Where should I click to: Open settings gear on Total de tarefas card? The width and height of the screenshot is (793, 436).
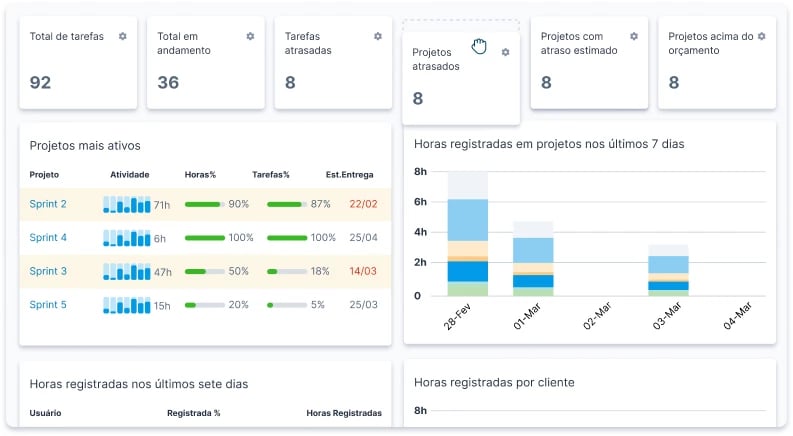(122, 36)
